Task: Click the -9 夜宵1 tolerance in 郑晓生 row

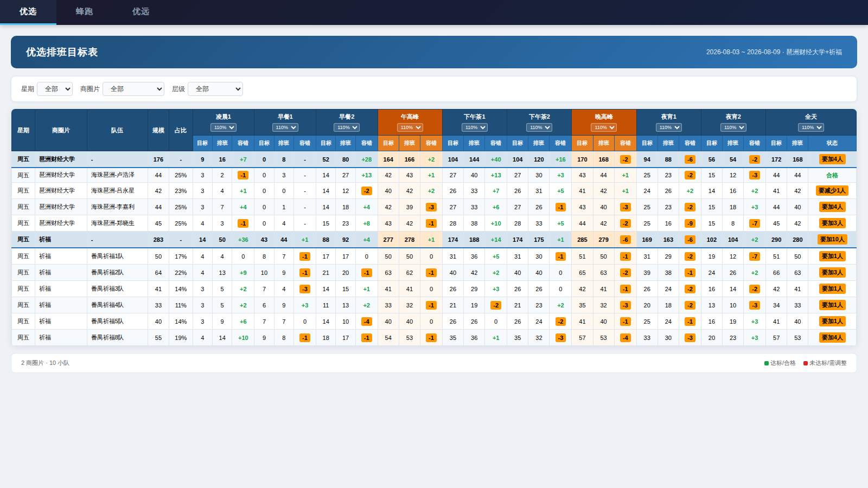Action: (x=690, y=223)
